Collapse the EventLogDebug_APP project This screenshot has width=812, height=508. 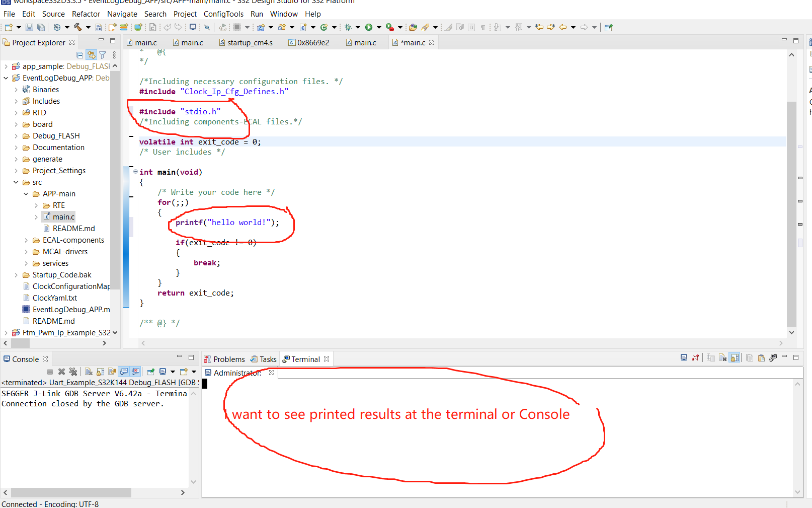click(x=6, y=78)
